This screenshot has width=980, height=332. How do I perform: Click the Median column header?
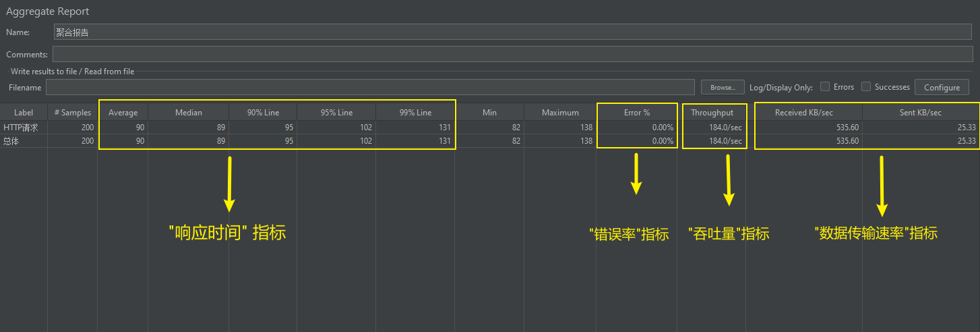click(x=188, y=113)
